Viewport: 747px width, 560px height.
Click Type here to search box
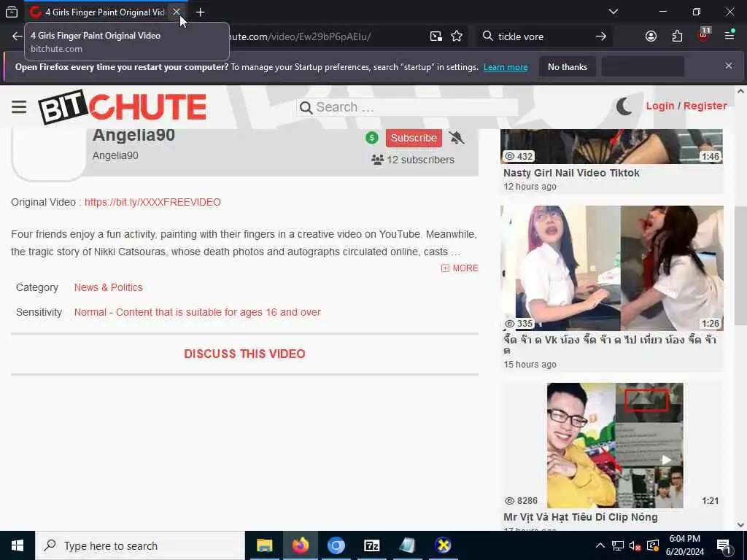pyautogui.click(x=140, y=545)
